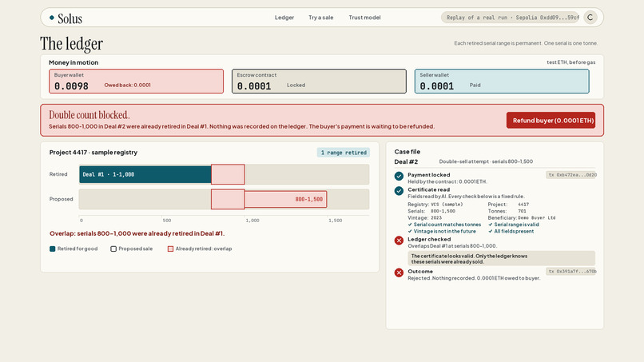
Task: Open the Try a sale page
Action: pyautogui.click(x=320, y=18)
